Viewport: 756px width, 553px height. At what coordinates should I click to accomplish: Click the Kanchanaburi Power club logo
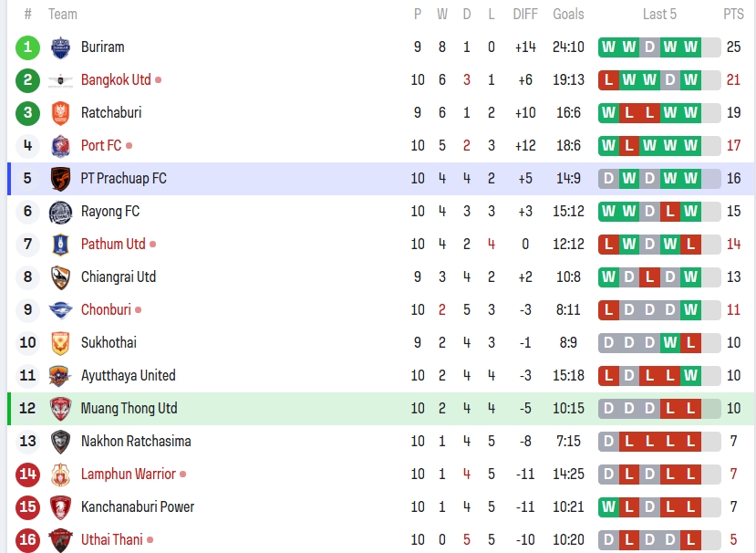60,507
